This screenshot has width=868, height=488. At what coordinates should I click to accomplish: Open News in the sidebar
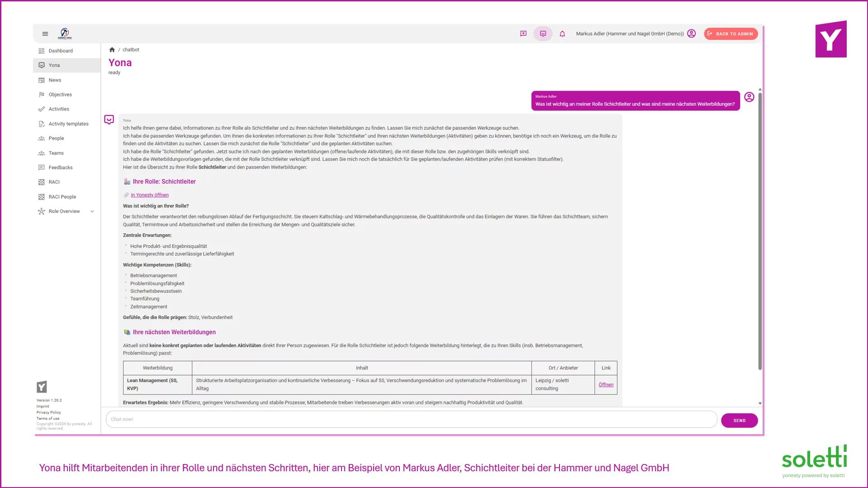tap(67, 80)
